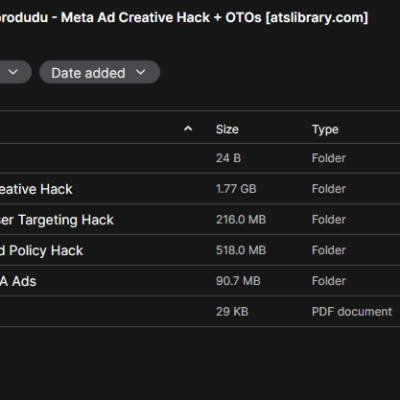Viewport: 400px width, 400px height.
Task: Open the 'er Targeting Hack' folder row
Action: point(200,219)
